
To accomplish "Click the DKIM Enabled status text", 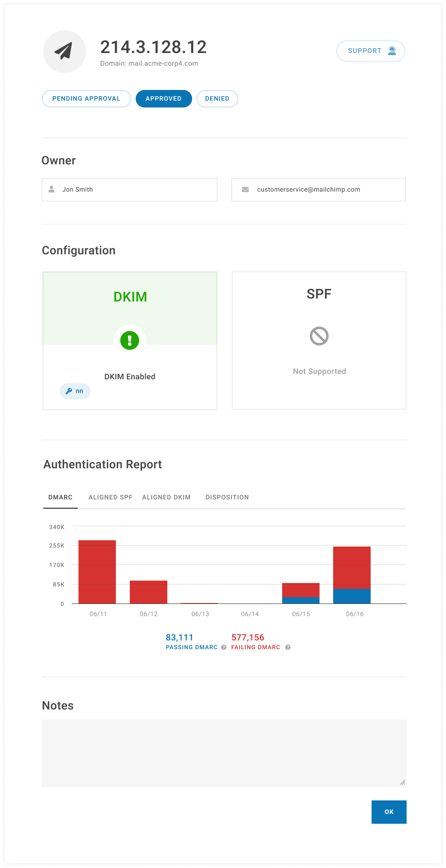I will [130, 377].
